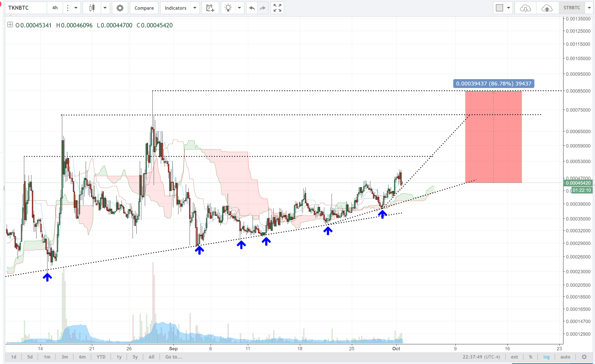Click the Low value L 0.00044700
The width and height of the screenshot is (595, 364).
tap(115, 25)
